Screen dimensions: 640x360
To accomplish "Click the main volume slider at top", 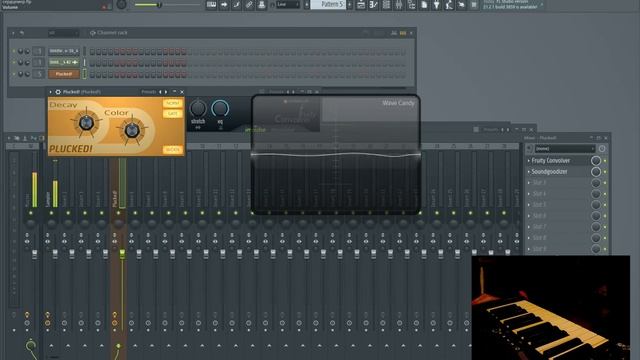I will [167, 5].
